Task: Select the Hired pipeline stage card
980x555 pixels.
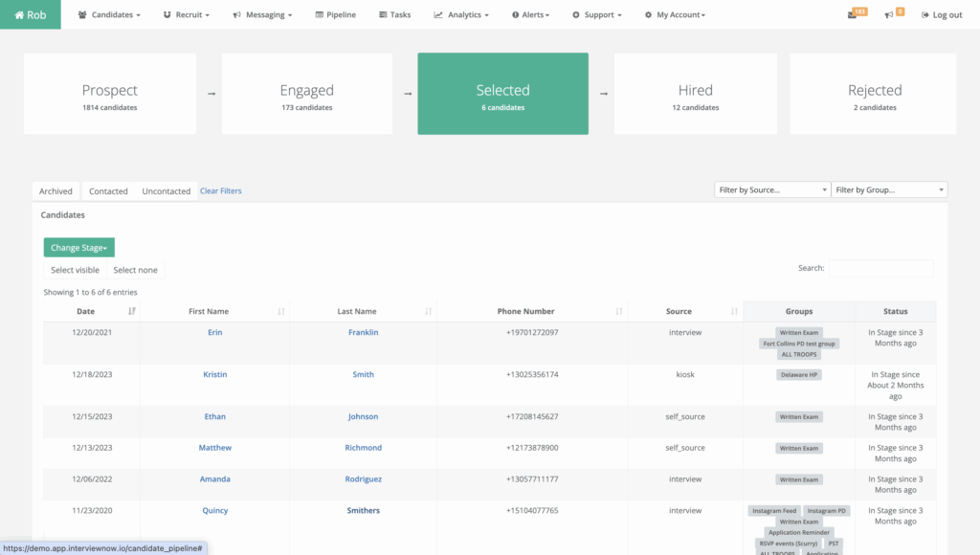Action: (x=695, y=94)
